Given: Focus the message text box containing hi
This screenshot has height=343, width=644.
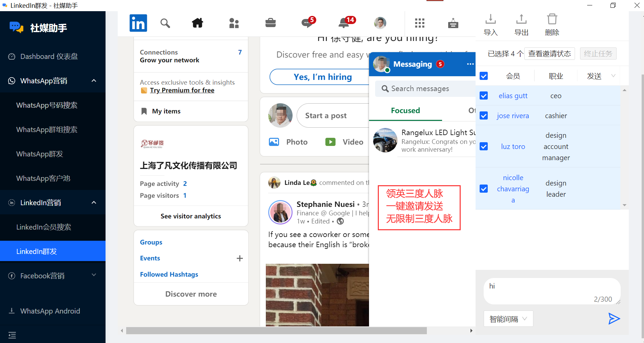Looking at the screenshot, I should tap(552, 291).
